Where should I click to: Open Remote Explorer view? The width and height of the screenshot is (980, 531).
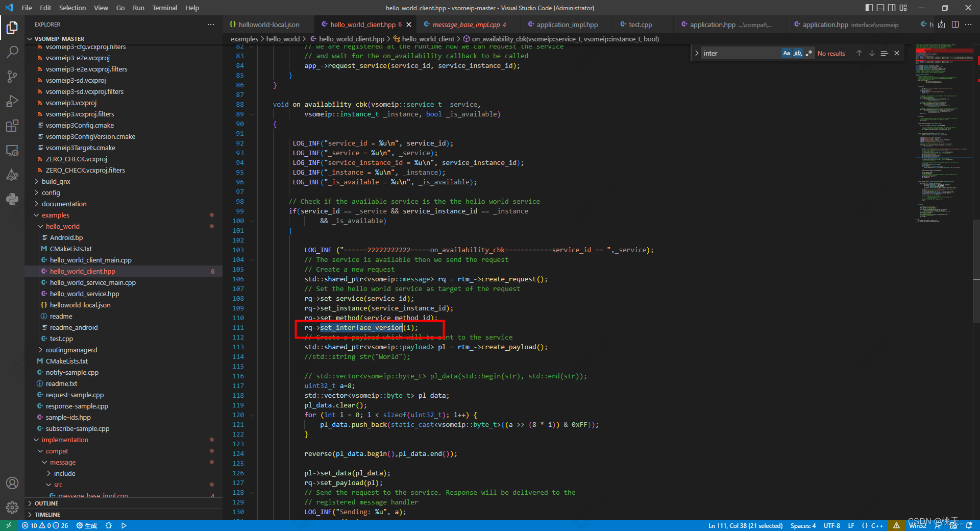click(12, 151)
